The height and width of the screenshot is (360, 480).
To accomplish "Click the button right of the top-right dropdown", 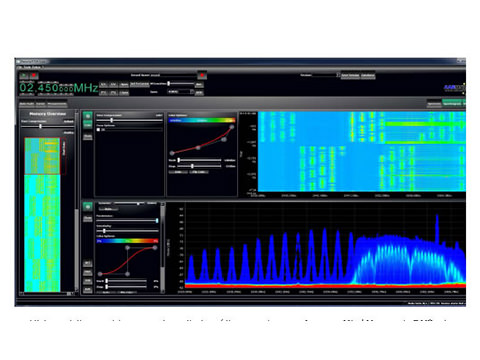I will [350, 76].
